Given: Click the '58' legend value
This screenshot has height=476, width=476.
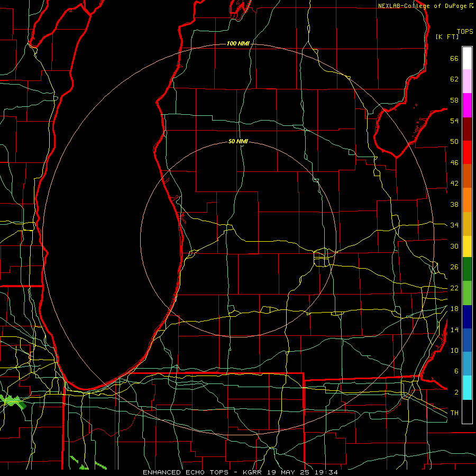Looking at the screenshot, I should [x=454, y=100].
